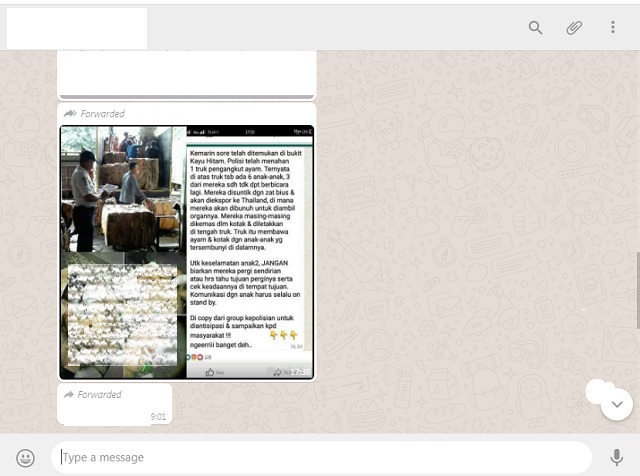Viewport: 640px width, 476px height.
Task: Click the paperclip attach icon
Action: coord(574,28)
